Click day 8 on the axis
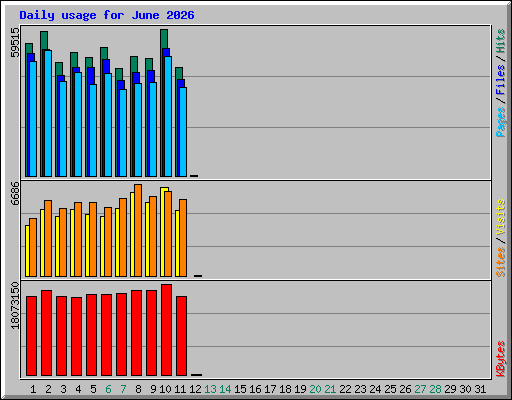The height and width of the screenshot is (400, 512). [138, 389]
